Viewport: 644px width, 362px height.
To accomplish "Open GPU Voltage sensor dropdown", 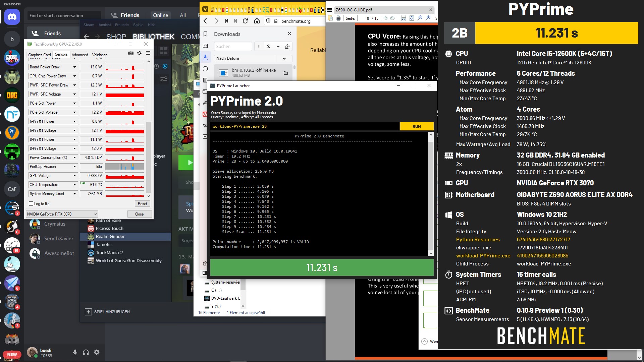I will 74,176.
